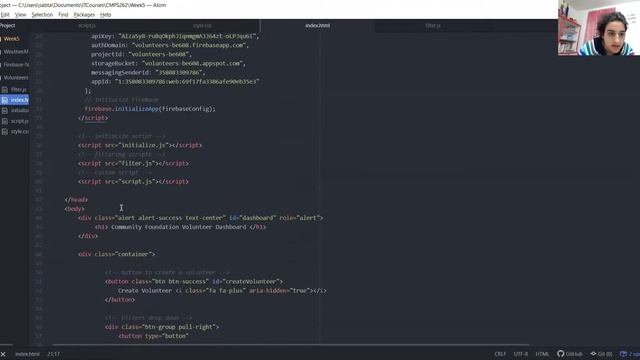
Task: Click the Community Foundation Volunteer Dashboard heading line
Action: 180,227
